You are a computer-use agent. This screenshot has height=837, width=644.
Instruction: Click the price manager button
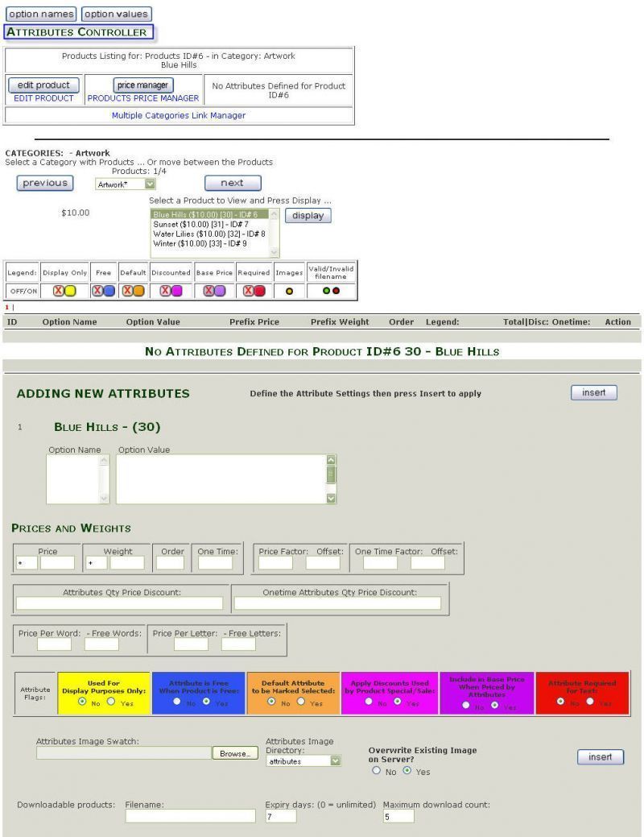point(142,85)
